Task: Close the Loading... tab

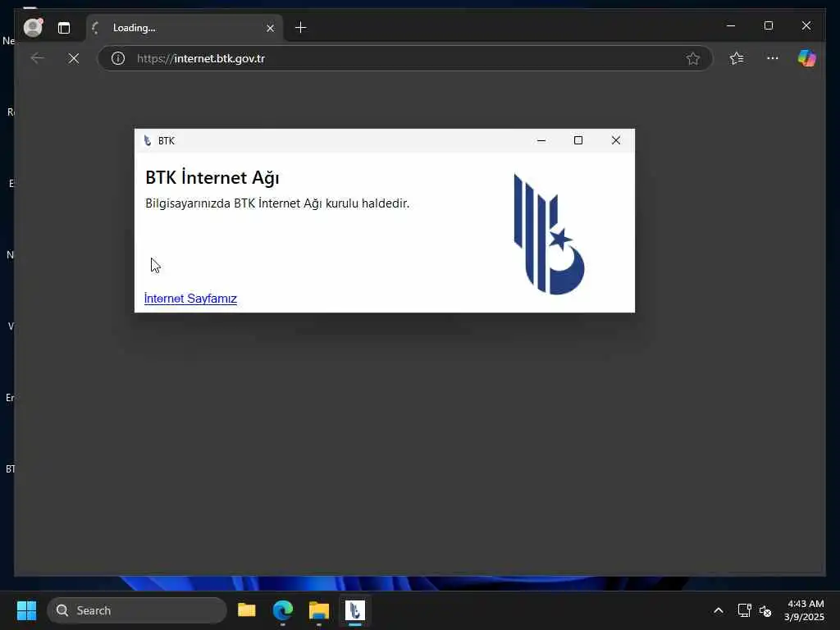Action: click(x=270, y=28)
